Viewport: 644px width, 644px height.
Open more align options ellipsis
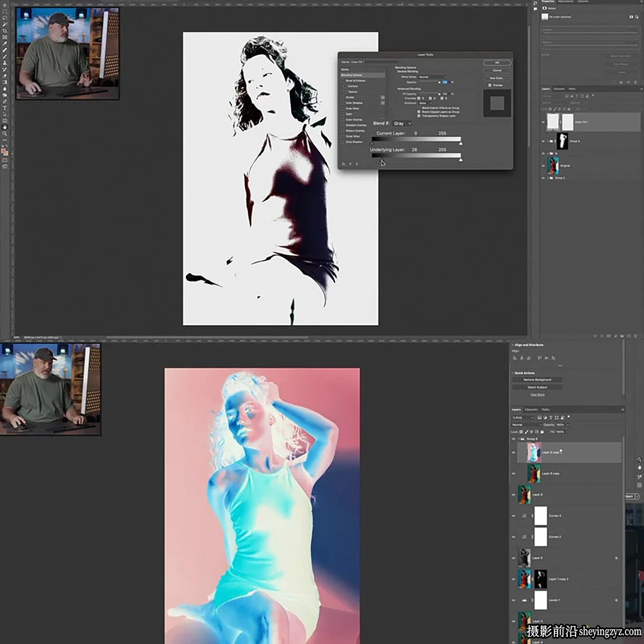560,365
